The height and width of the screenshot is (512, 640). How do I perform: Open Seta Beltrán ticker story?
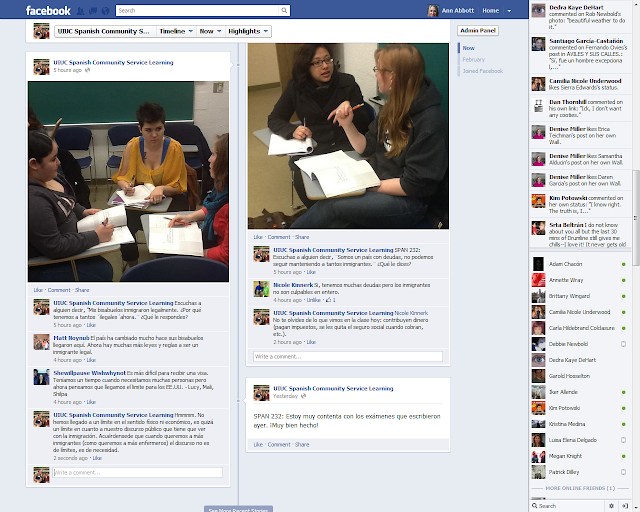[580, 234]
